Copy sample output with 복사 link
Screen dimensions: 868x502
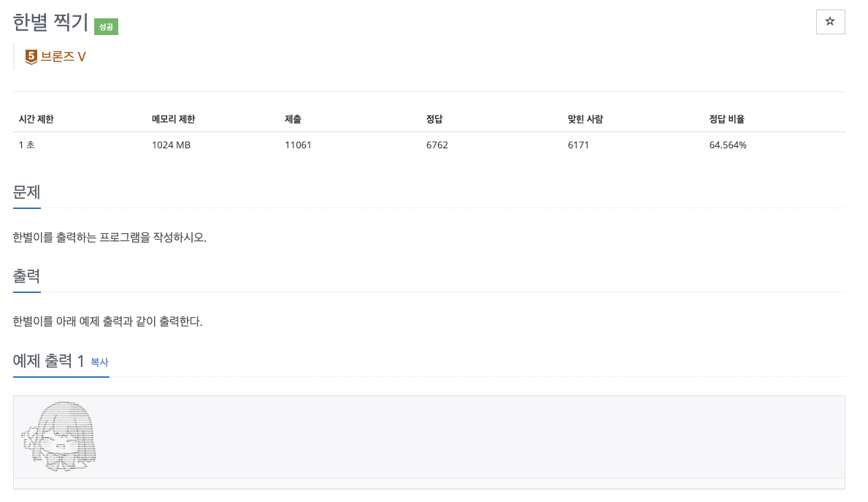[x=99, y=362]
